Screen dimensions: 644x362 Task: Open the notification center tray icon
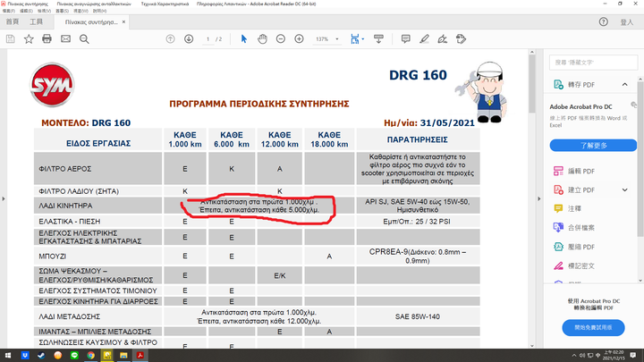coord(633,356)
